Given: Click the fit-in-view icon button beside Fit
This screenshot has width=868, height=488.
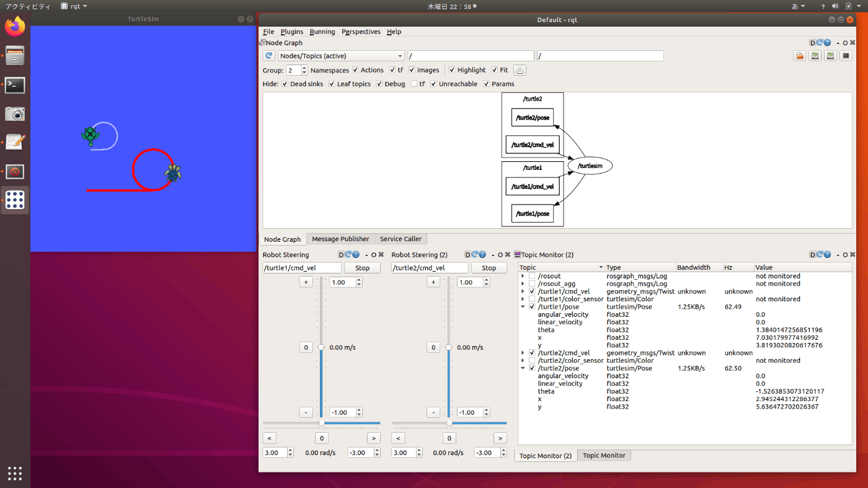Looking at the screenshot, I should pos(520,70).
